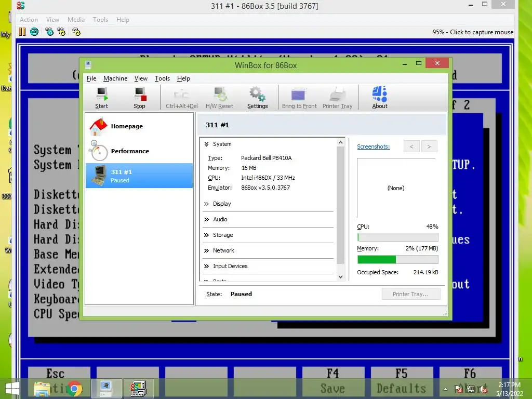Open the 86Box Action menu
Screen dimensions: 532x399
29,20
